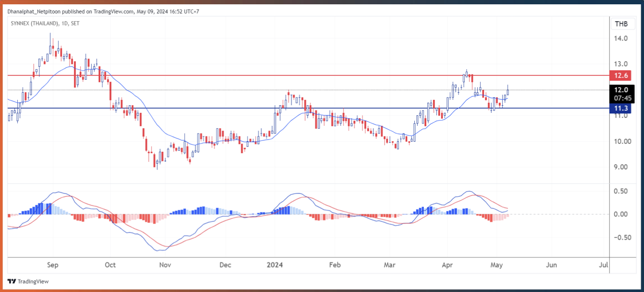Click the Feb label on time axis
644x292 pixels.
click(335, 265)
